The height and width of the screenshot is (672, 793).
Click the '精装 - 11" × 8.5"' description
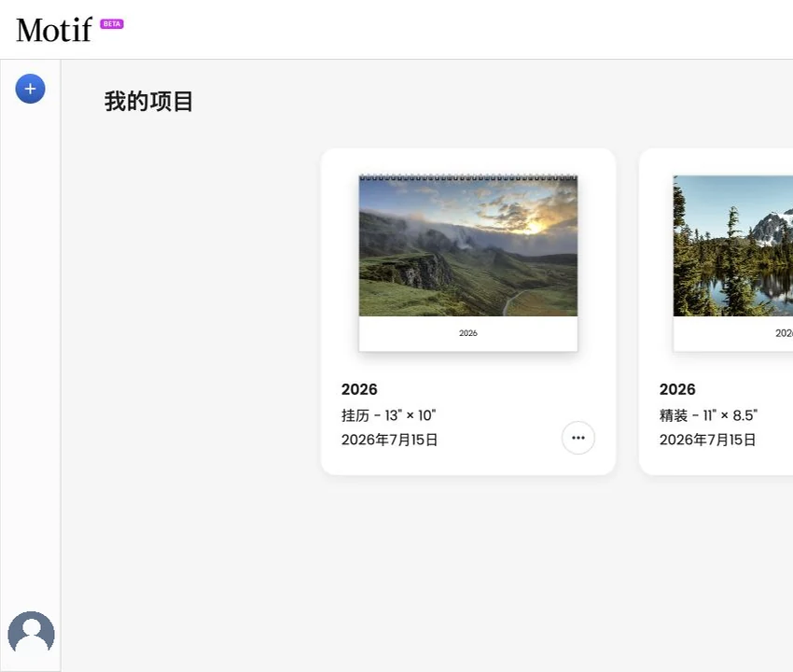pos(708,415)
